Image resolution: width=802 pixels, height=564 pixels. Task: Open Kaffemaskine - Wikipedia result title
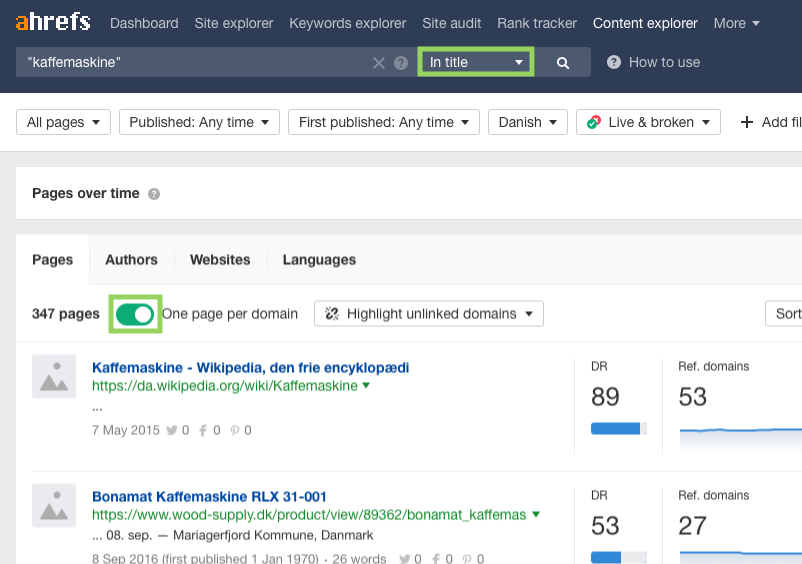click(251, 368)
